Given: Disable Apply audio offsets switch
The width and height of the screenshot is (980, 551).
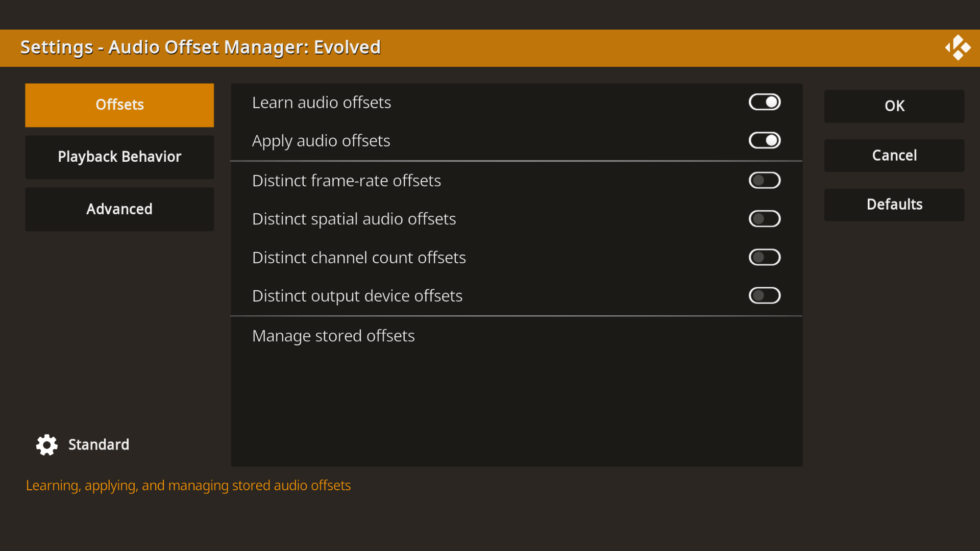Looking at the screenshot, I should [x=765, y=140].
